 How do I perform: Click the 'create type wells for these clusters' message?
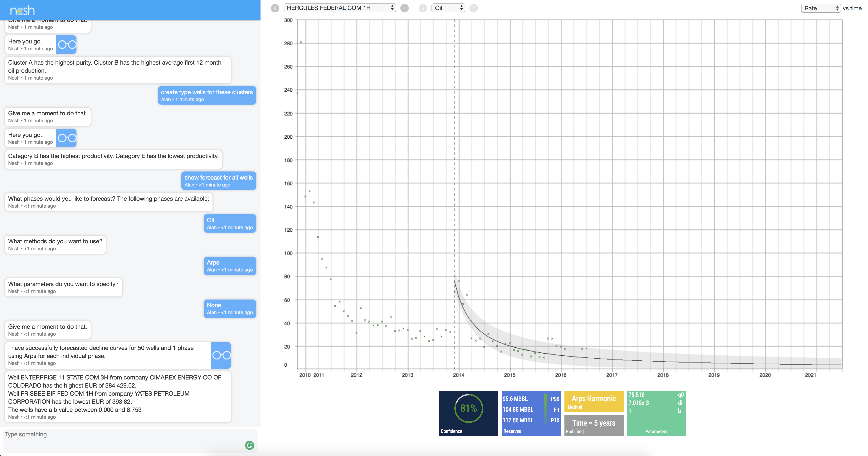tap(207, 95)
